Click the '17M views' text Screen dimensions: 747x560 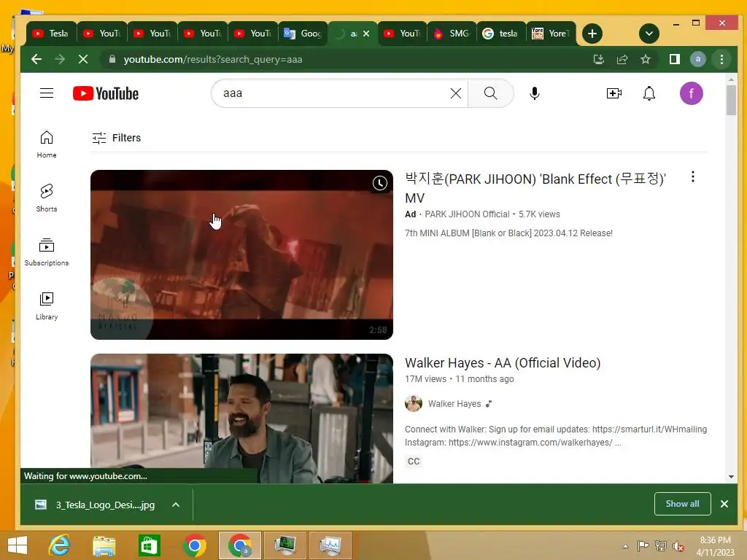tap(425, 379)
